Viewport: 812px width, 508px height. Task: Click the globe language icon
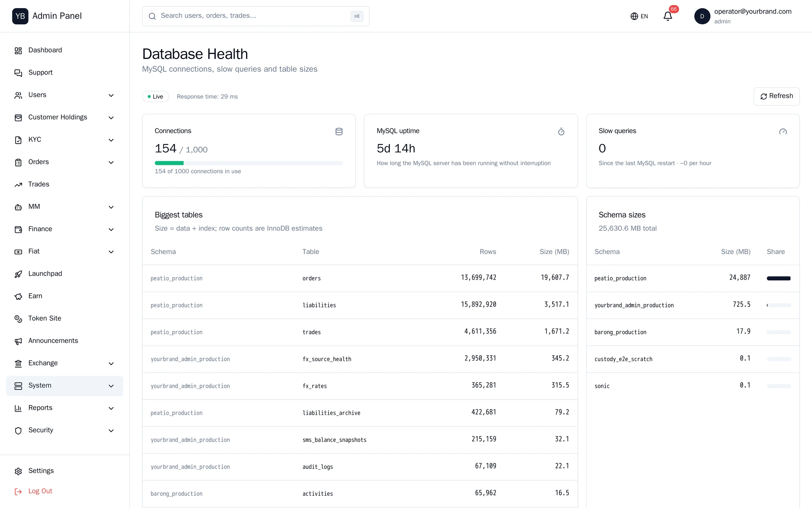[x=634, y=16]
